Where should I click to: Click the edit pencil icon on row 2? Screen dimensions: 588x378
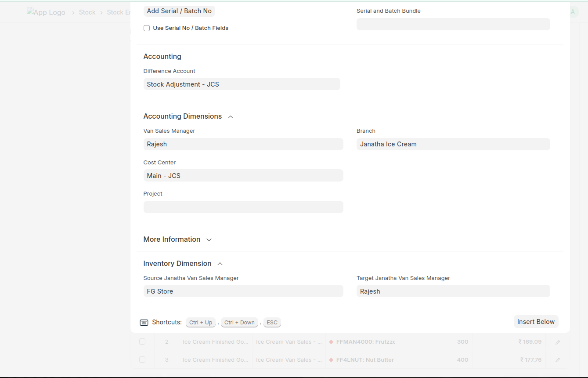tap(557, 342)
